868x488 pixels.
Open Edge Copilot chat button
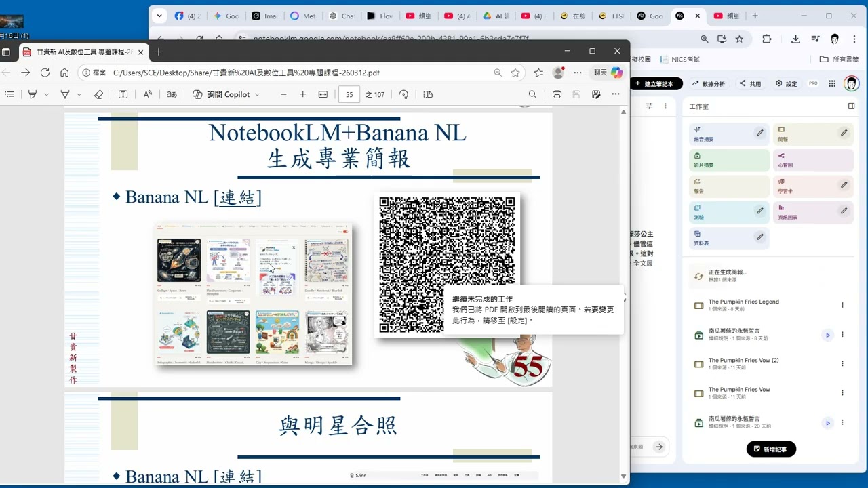[608, 73]
